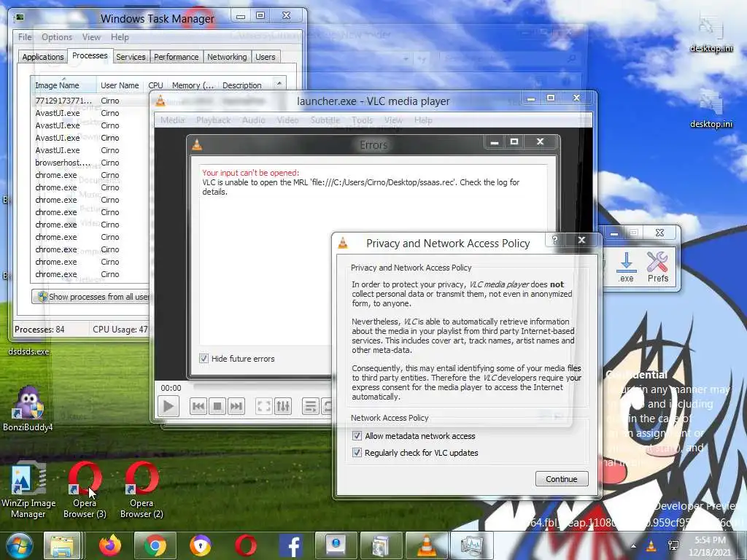The image size is (747, 560).
Task: Sort processes by Description column
Action: [x=242, y=85]
